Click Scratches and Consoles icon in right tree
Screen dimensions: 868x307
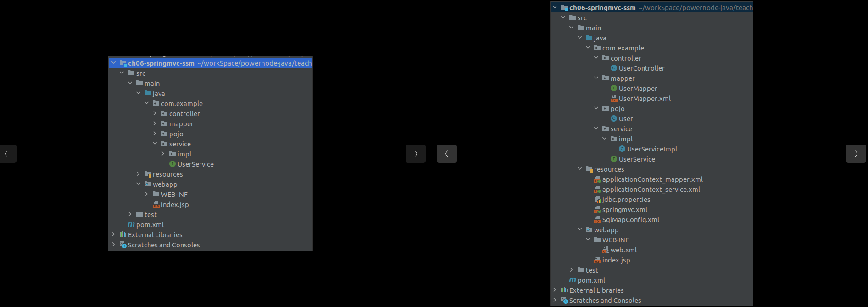pos(564,300)
